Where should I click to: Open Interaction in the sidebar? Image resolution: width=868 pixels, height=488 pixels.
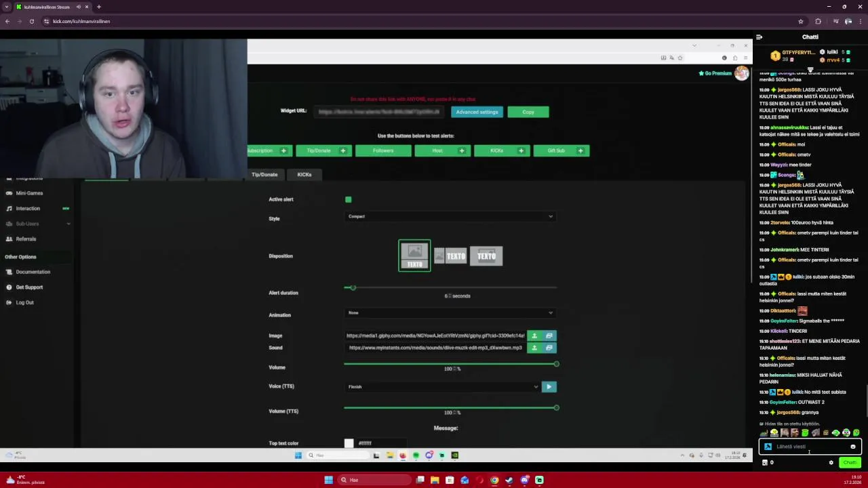[28, 208]
